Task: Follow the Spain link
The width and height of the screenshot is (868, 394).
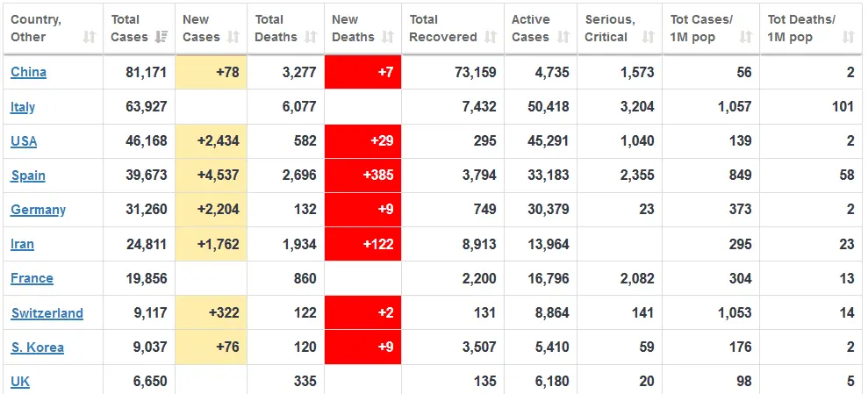Action: click(x=28, y=176)
